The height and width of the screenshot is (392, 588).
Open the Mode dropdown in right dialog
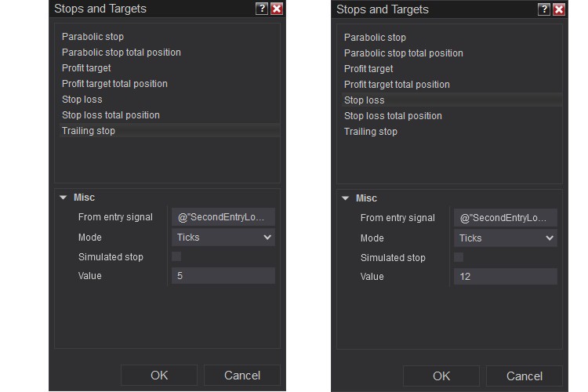tap(506, 238)
